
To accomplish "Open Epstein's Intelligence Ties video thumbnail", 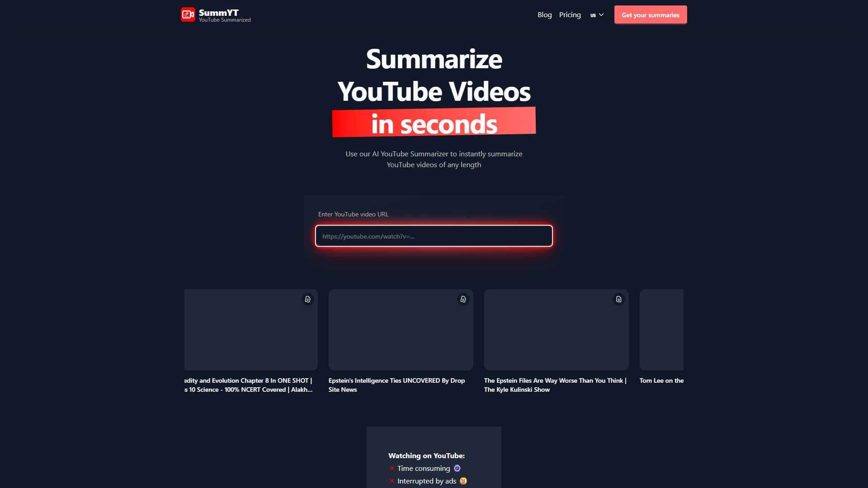I will 401,330.
